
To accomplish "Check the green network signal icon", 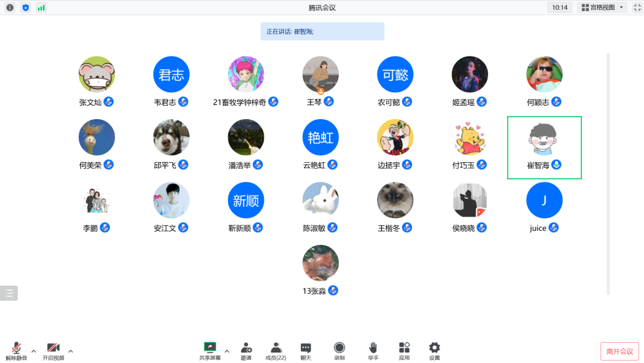I will [41, 7].
